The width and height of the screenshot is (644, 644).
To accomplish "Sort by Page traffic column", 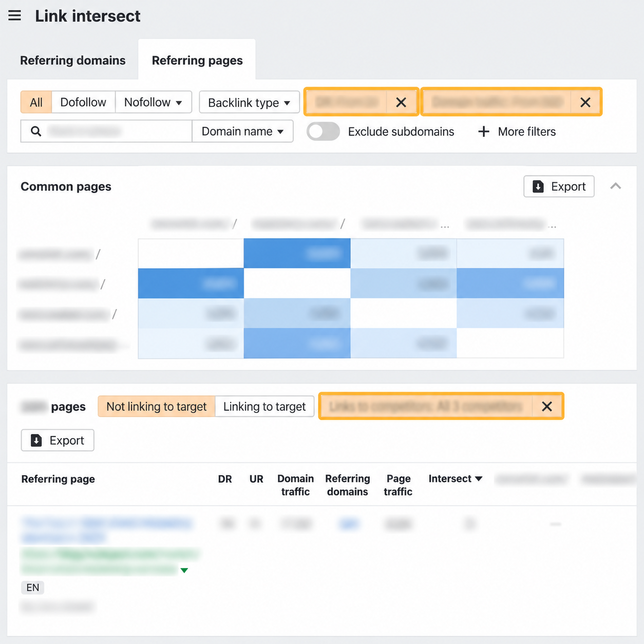I will tap(398, 485).
